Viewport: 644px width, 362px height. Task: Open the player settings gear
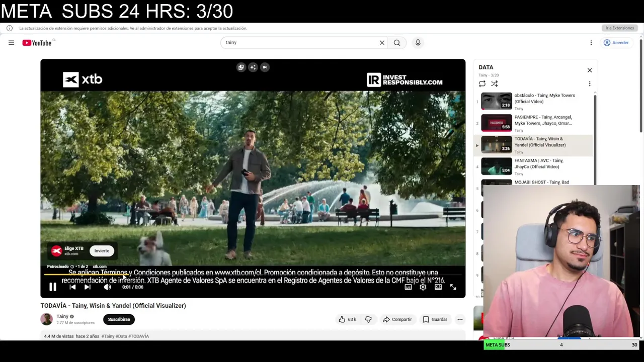coord(423,287)
